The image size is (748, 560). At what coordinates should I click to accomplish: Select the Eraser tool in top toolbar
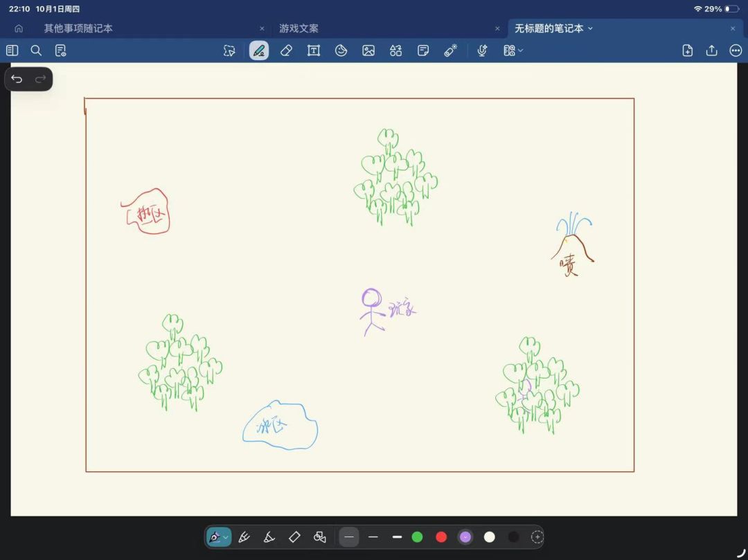pyautogui.click(x=286, y=51)
